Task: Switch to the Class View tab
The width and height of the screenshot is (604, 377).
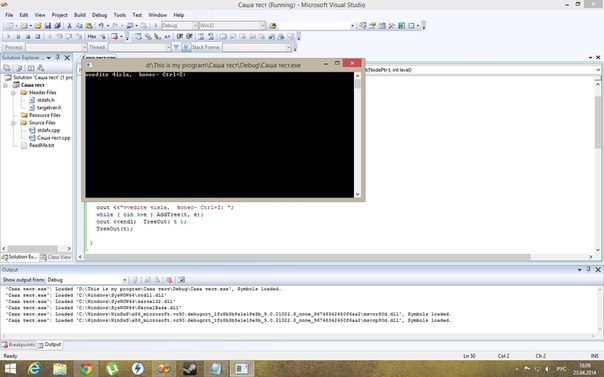Action: (56, 257)
